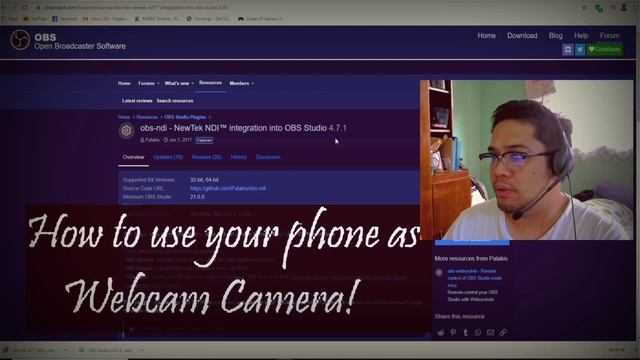Share resource on Reddit

point(441,333)
